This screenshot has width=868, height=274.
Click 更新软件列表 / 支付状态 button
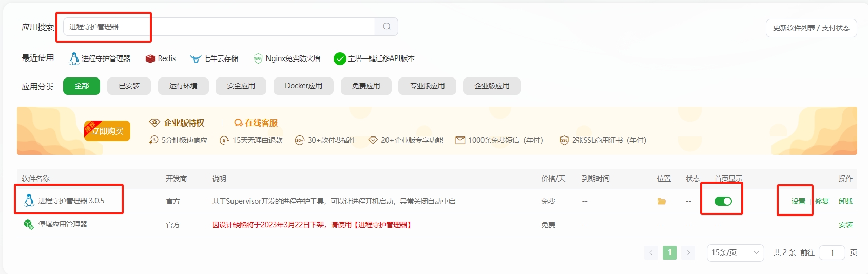tap(811, 28)
